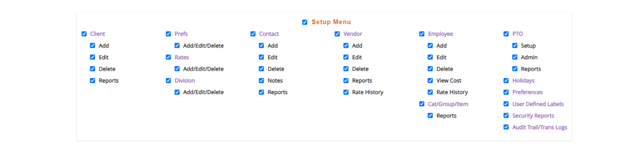Toggle the Division group checkbox

pyautogui.click(x=168, y=81)
